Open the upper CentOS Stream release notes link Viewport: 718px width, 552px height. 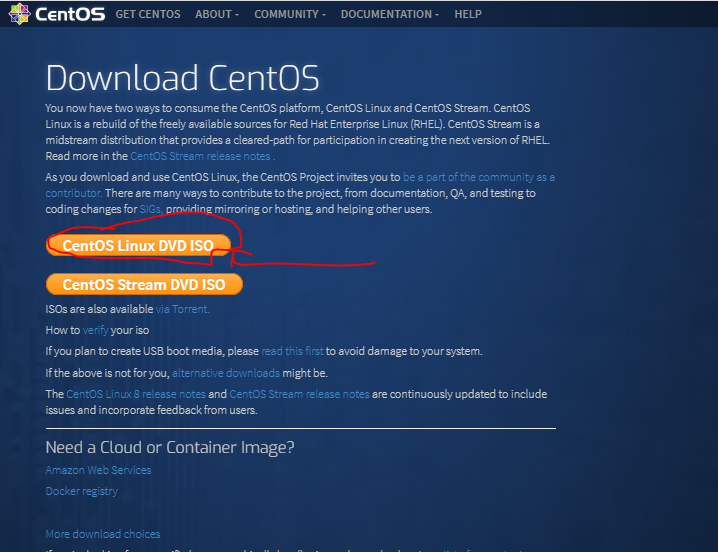[201, 156]
